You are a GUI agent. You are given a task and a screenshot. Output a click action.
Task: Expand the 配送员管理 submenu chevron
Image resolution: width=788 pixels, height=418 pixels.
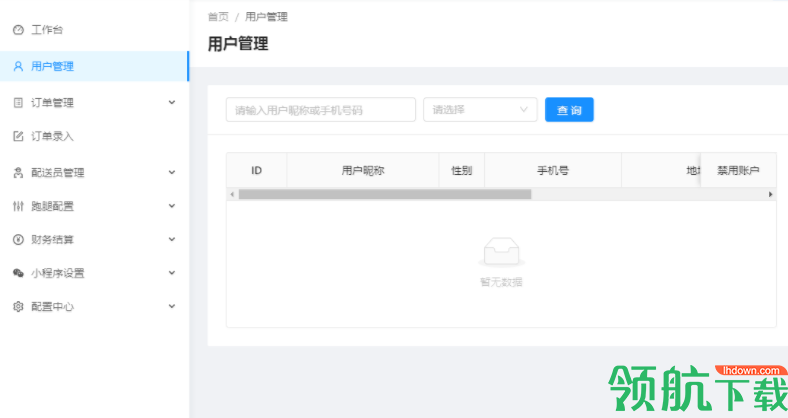(172, 172)
